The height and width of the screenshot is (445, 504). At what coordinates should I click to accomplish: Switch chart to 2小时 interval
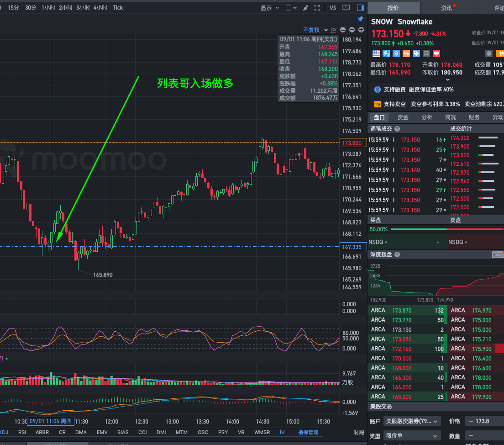(x=66, y=8)
